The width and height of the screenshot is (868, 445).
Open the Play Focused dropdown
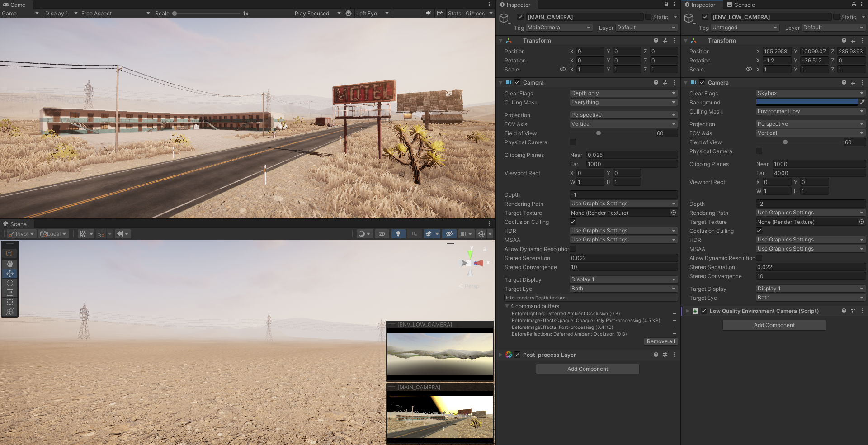click(317, 13)
